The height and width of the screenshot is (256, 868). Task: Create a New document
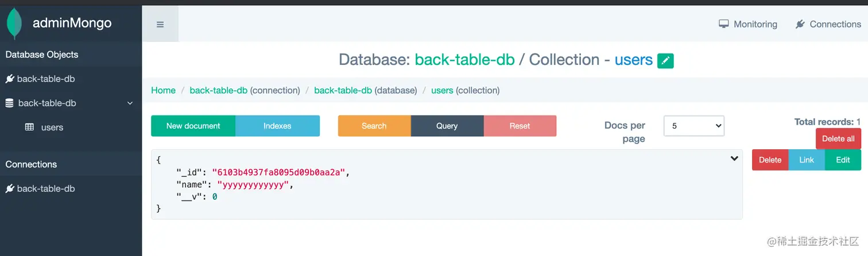193,126
